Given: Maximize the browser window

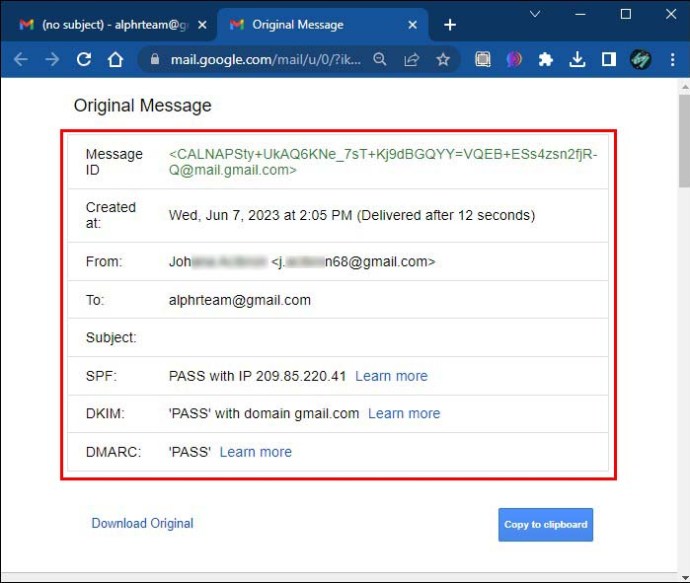Looking at the screenshot, I should 626,14.
